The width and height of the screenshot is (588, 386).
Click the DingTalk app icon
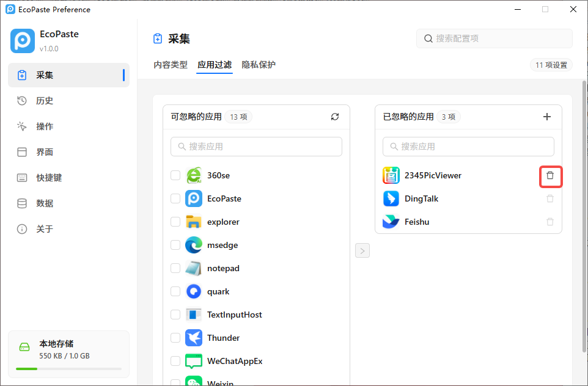391,198
